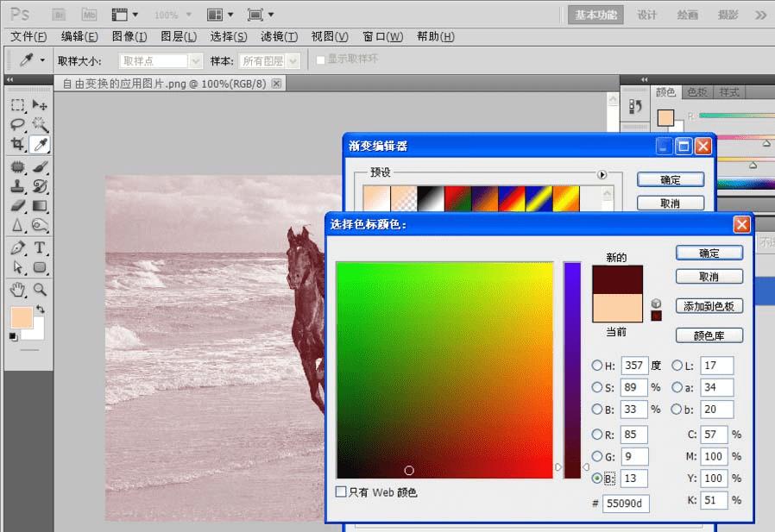
Task: Open the 文件(F) File menu
Action: [28, 36]
